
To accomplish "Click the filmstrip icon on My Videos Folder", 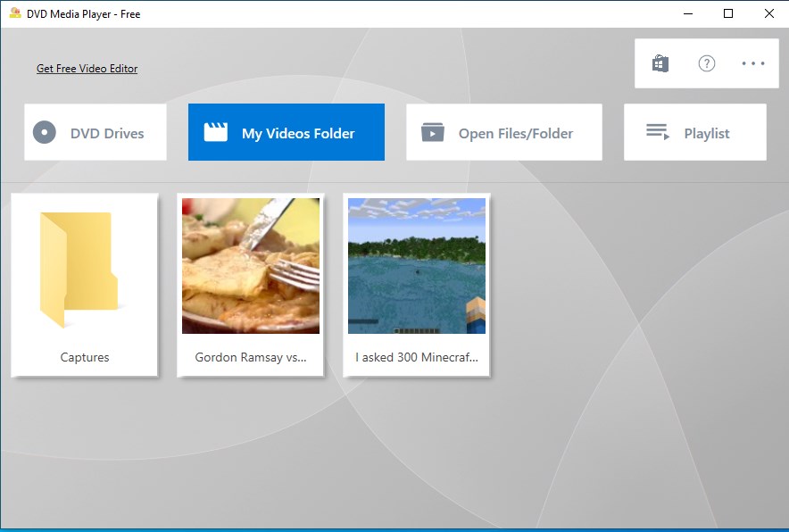I will click(x=215, y=130).
